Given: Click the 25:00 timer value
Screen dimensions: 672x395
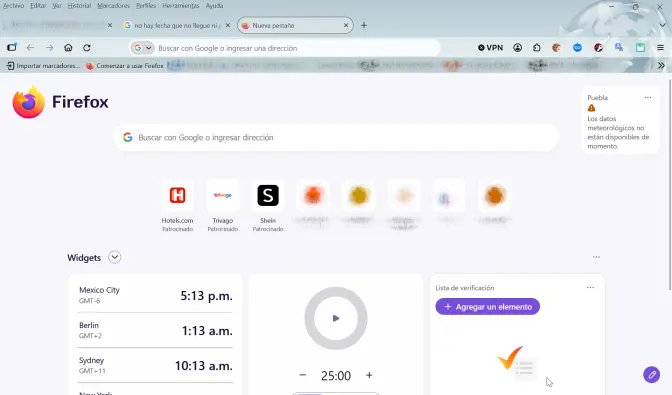Looking at the screenshot, I should [336, 376].
